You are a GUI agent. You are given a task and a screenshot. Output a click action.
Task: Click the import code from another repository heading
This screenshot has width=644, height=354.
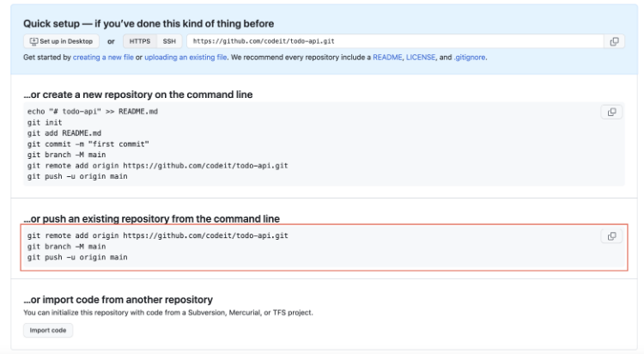tap(118, 299)
